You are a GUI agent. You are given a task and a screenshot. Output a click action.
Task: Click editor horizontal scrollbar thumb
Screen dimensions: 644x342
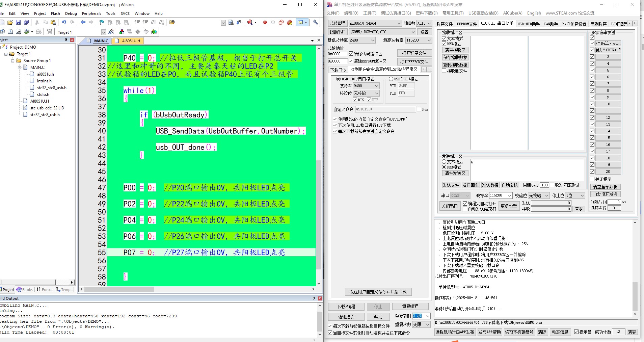119,289
